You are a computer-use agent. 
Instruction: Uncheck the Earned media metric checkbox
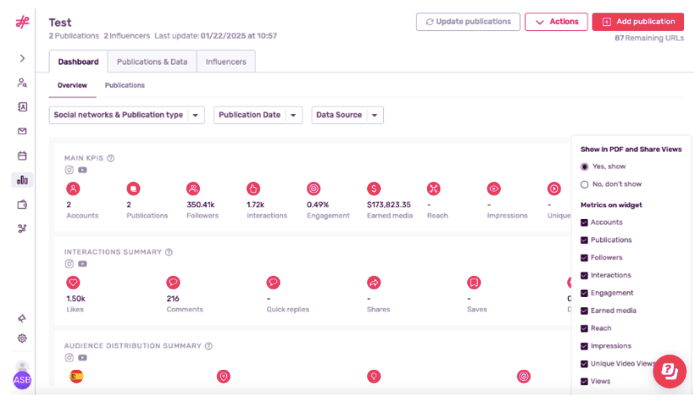click(x=585, y=310)
